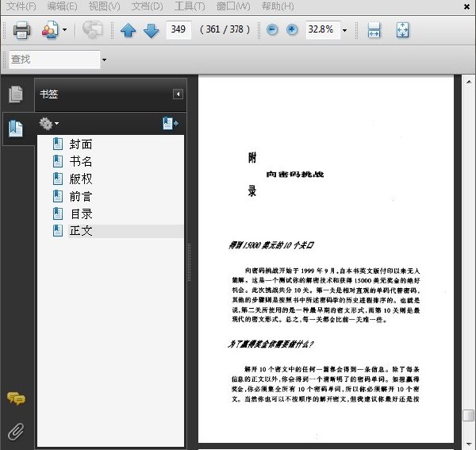Click the bookmark icon beside 封面
The image size is (476, 450).
(58, 144)
